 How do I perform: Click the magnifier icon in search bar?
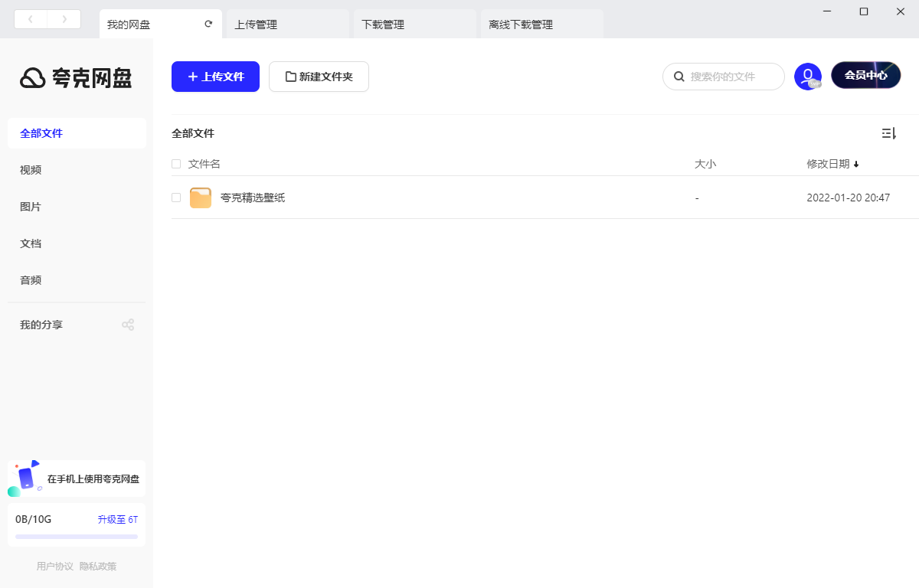click(679, 77)
